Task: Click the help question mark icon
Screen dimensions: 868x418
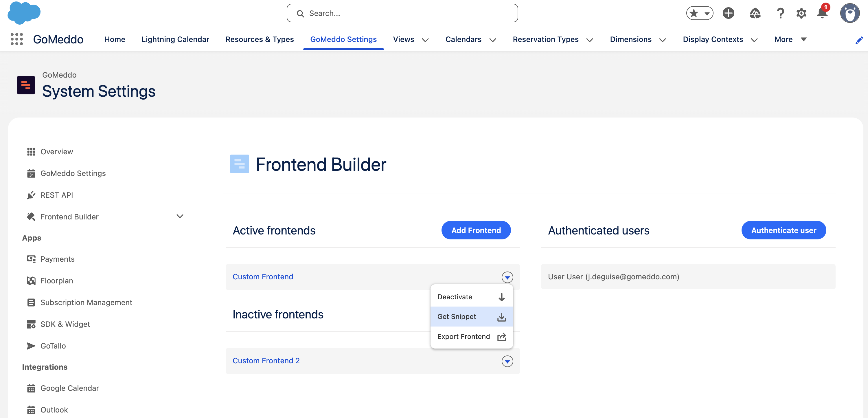Action: pos(780,13)
